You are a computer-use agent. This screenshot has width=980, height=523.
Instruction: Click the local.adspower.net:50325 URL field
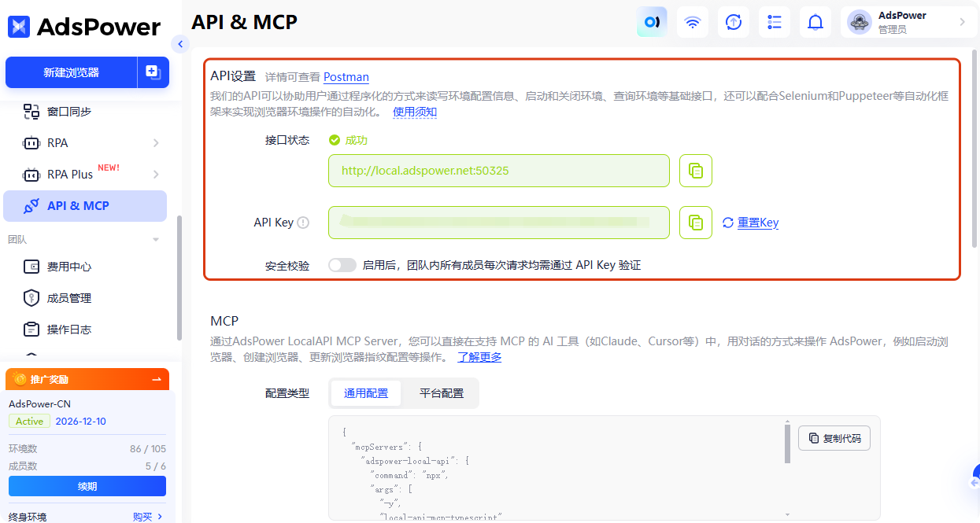(x=499, y=171)
